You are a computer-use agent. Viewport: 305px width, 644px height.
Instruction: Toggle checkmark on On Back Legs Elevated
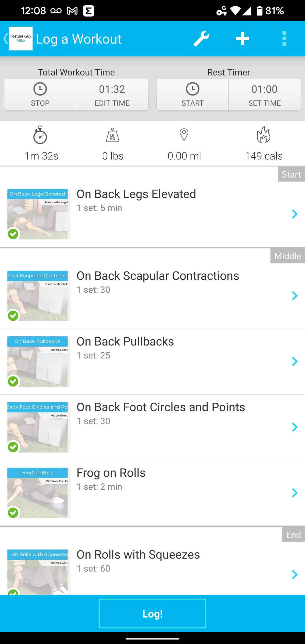tap(13, 234)
